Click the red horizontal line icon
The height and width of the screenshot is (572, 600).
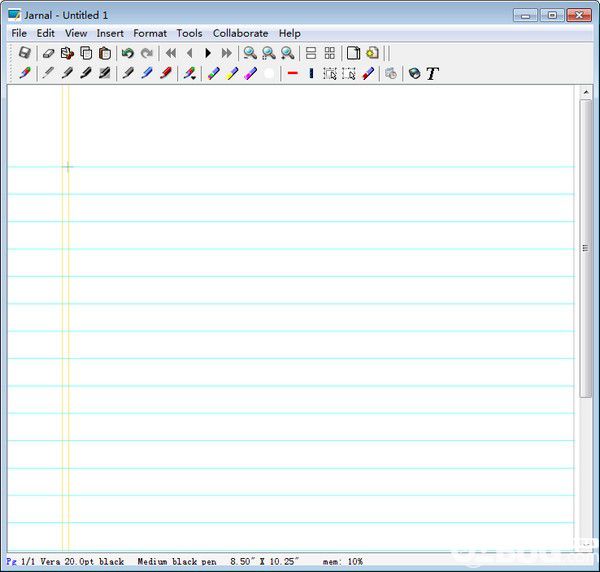point(293,73)
